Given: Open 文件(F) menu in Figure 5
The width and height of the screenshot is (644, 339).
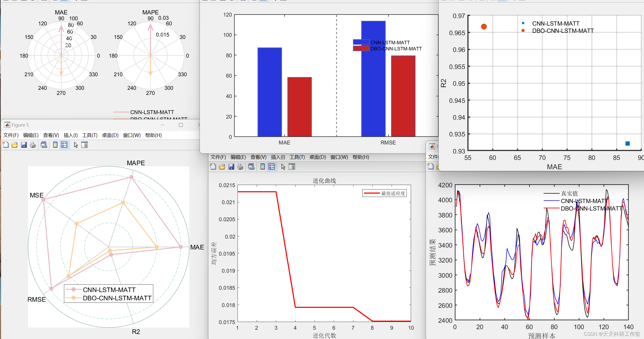Looking at the screenshot, I should pos(11,135).
